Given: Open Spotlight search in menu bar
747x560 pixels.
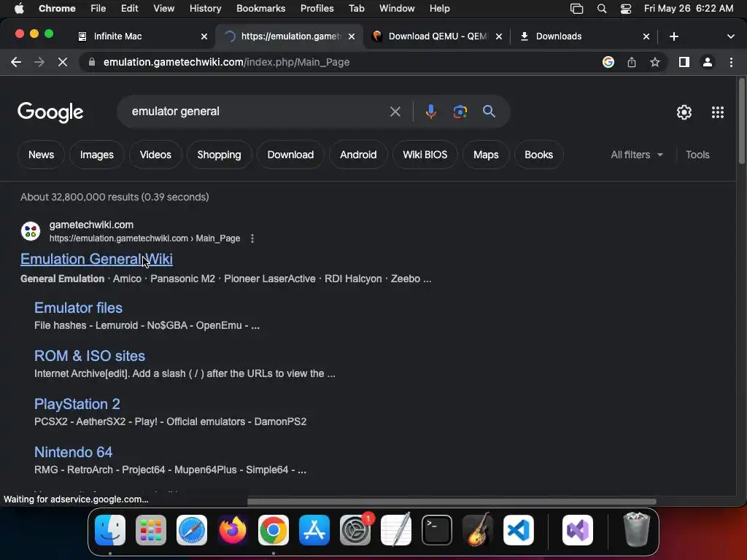Looking at the screenshot, I should tap(602, 9).
